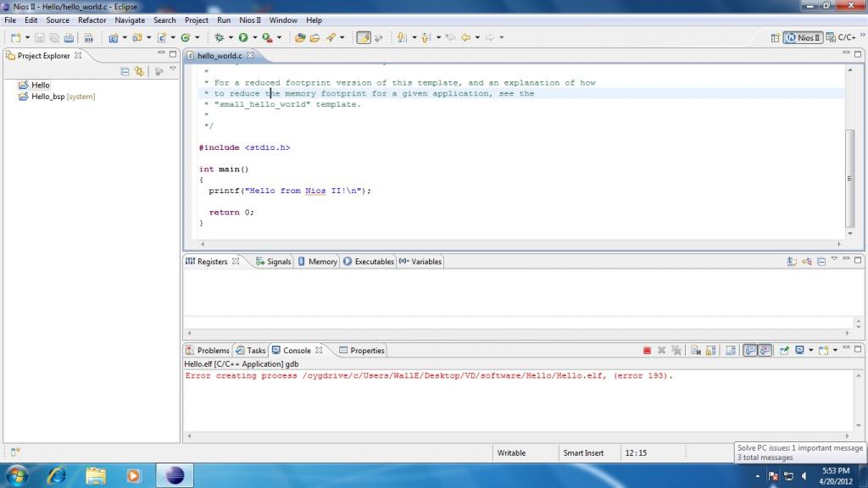Open the External Tools dropdown arrow

click(279, 37)
